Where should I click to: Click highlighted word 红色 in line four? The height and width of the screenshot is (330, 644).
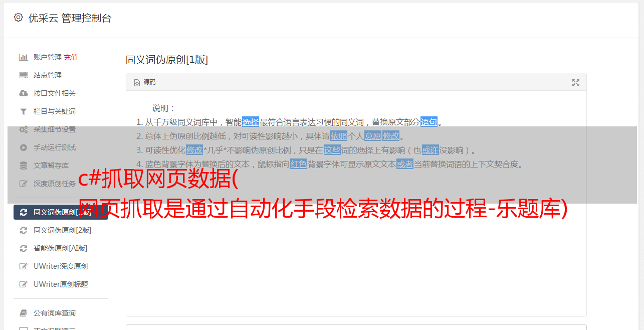299,164
